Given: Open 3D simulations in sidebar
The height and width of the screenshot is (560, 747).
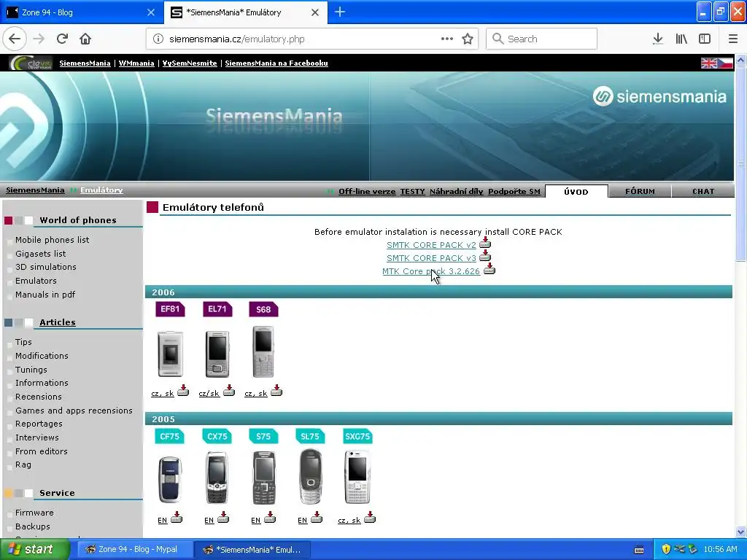Looking at the screenshot, I should coord(46,267).
